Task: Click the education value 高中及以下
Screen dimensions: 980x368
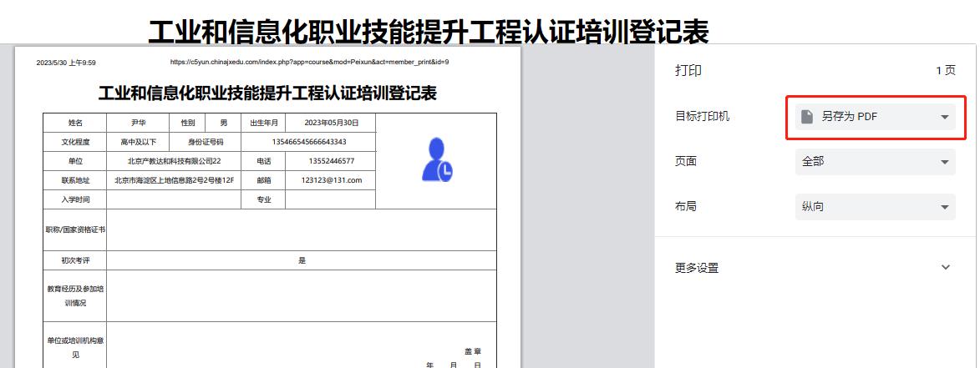Action: point(139,142)
